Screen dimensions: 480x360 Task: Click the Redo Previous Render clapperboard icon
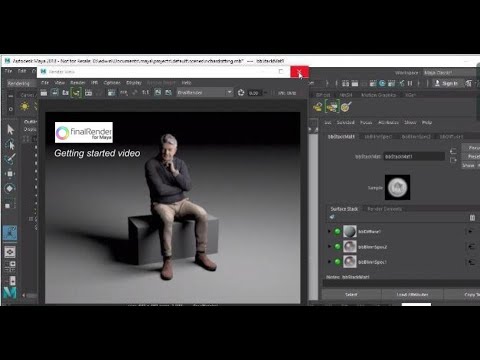pyautogui.click(x=44, y=93)
